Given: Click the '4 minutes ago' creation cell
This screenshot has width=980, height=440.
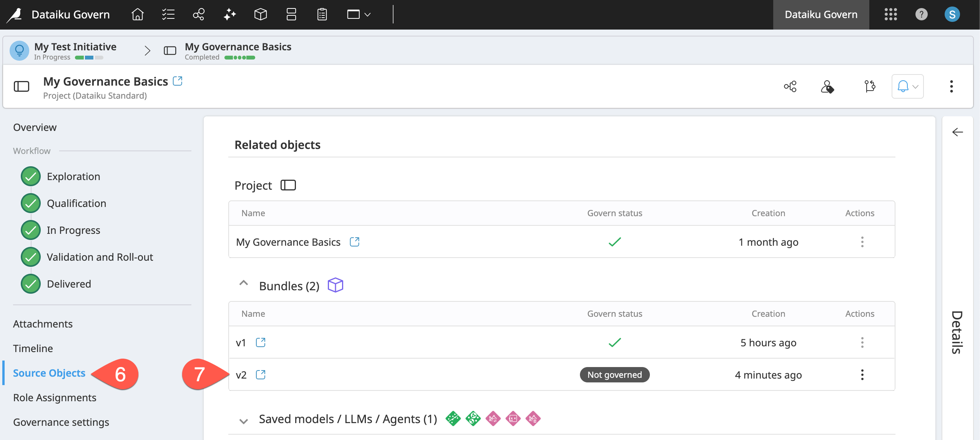Looking at the screenshot, I should pyautogui.click(x=768, y=375).
